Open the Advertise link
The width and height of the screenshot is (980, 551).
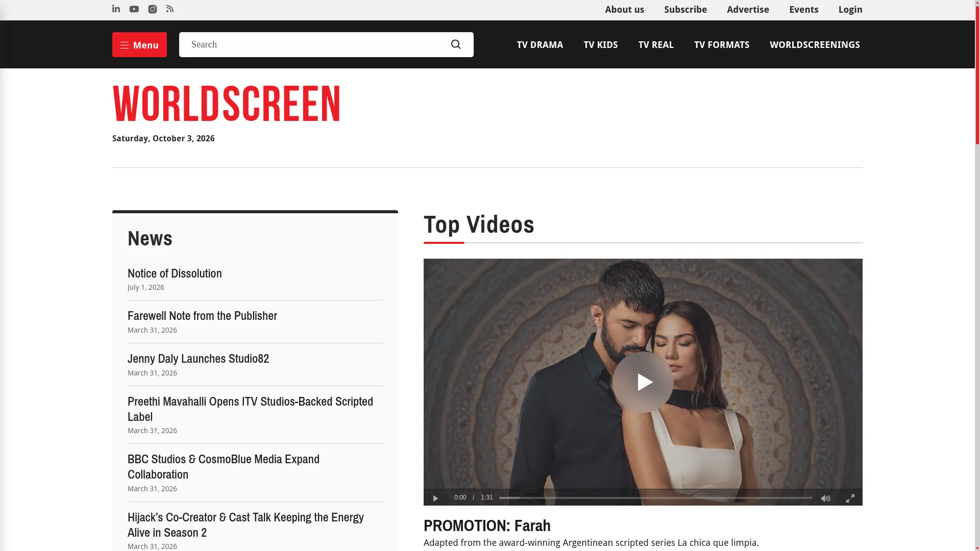click(x=748, y=10)
